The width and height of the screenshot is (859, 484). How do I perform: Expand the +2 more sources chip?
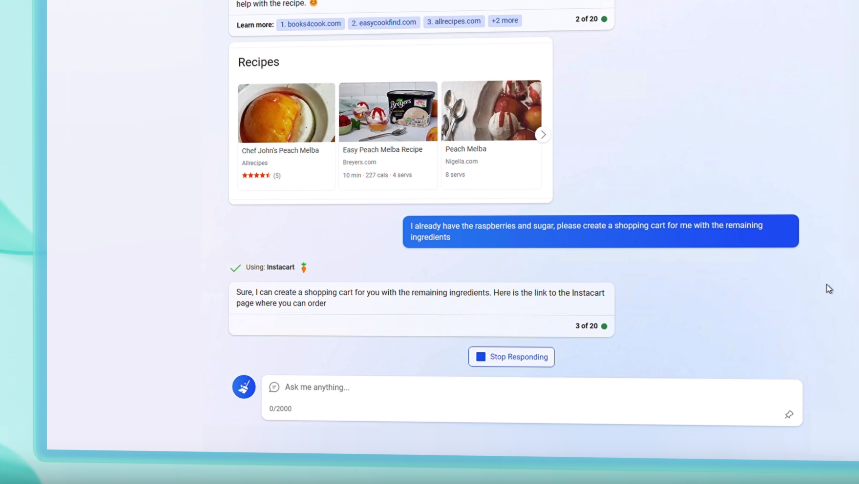pyautogui.click(x=505, y=20)
